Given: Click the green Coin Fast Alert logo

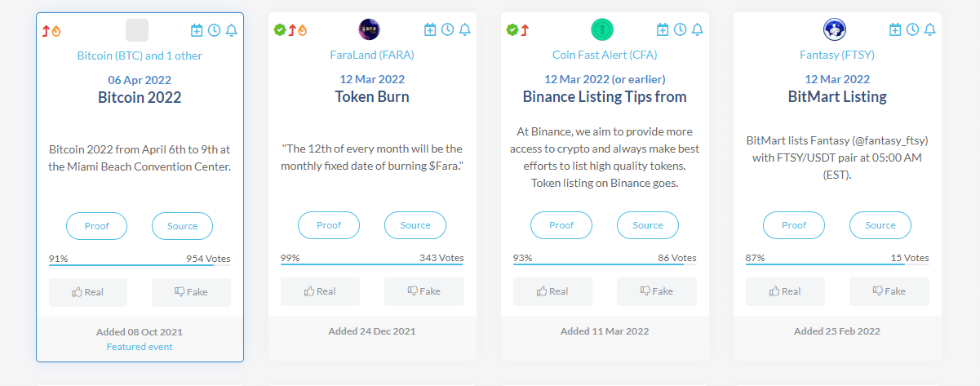Looking at the screenshot, I should [601, 29].
